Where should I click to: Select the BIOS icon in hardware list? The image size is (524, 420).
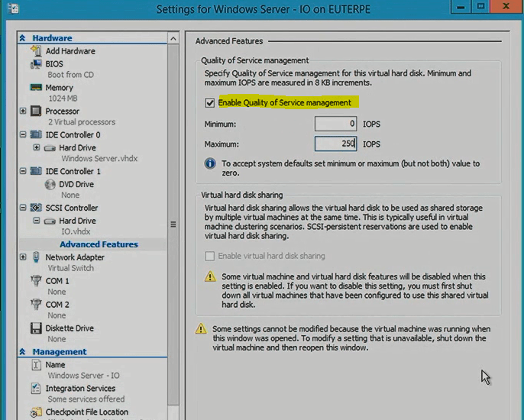click(36, 64)
